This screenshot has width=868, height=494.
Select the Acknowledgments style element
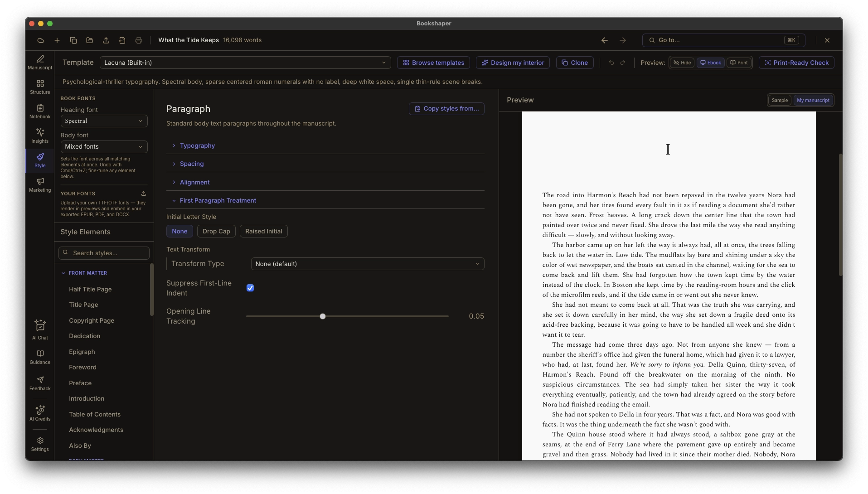(x=96, y=430)
